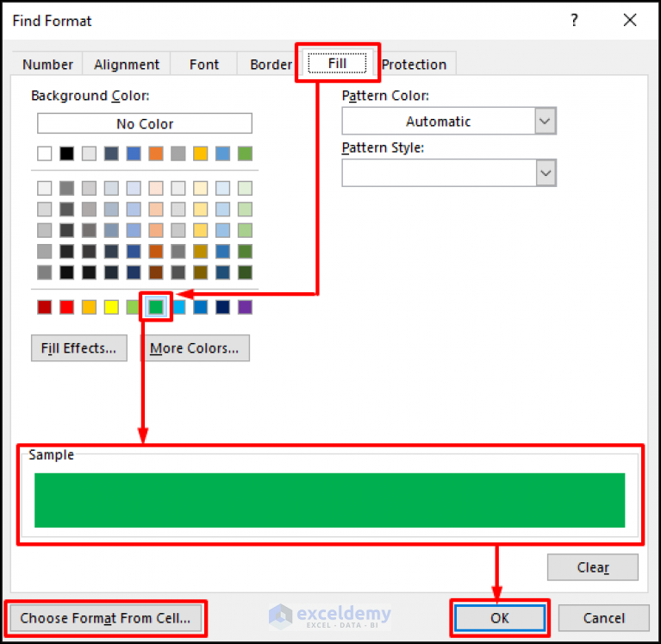Close the Find Format dialog
Image resolution: width=661 pixels, height=644 pixels.
pyautogui.click(x=630, y=20)
